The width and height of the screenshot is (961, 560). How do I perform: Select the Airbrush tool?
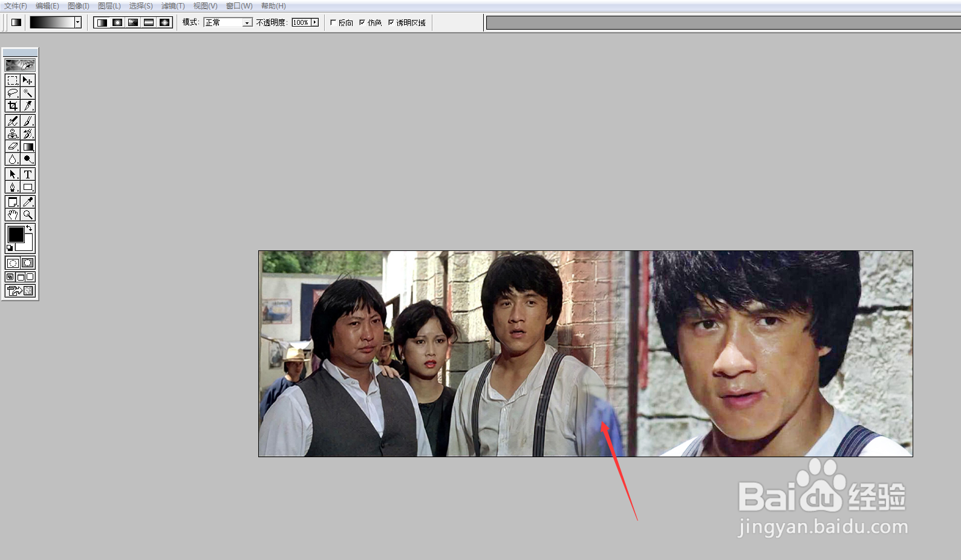[x=13, y=121]
